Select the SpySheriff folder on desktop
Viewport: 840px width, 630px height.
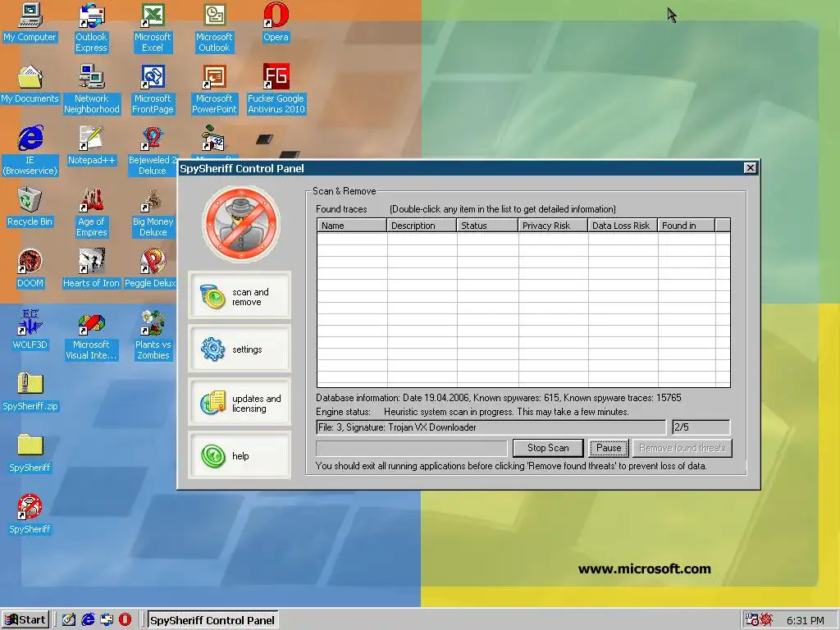pyautogui.click(x=30, y=453)
